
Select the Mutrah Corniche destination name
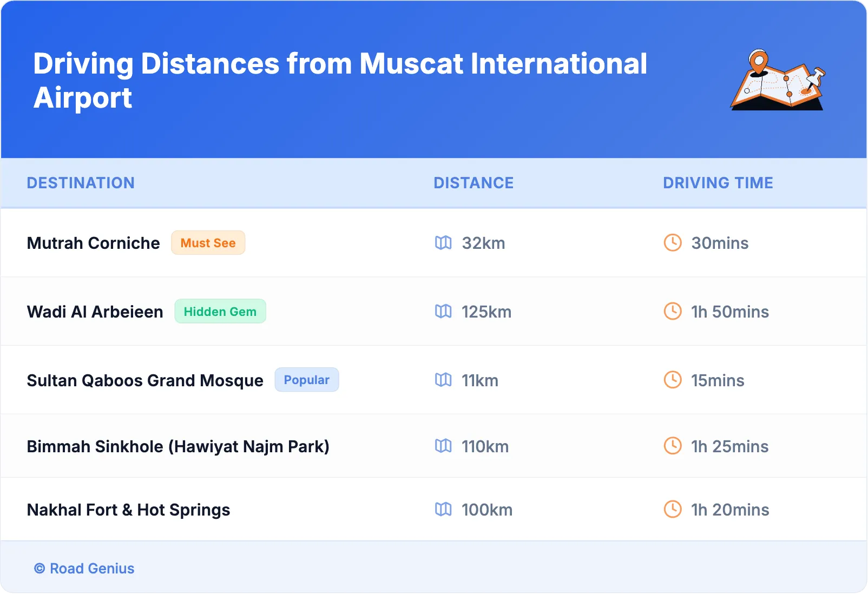click(94, 243)
